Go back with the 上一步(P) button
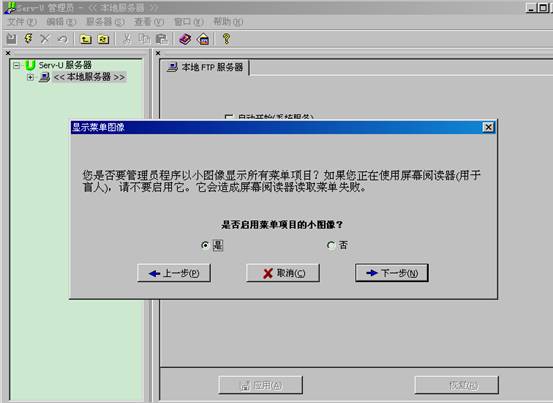Viewport: 553px width, 403px height. (x=174, y=273)
